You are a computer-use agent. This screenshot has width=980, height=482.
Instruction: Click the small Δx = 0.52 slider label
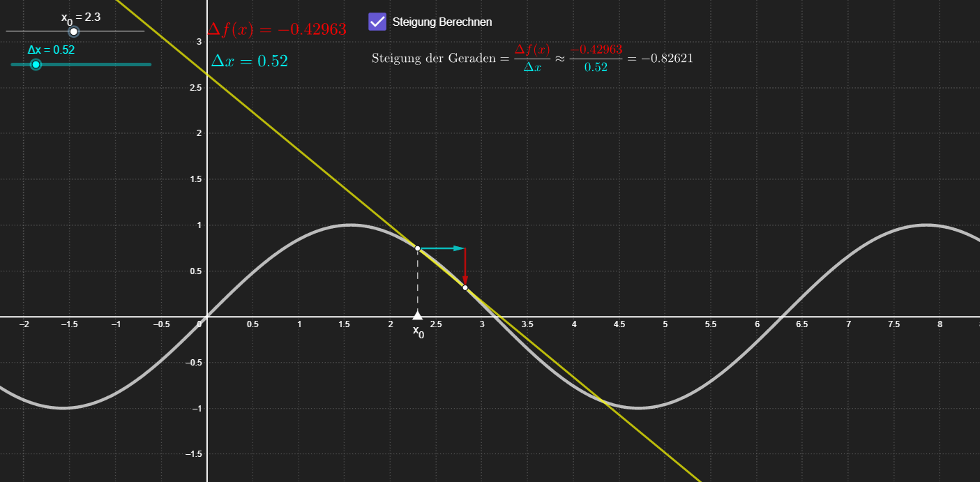[51, 50]
